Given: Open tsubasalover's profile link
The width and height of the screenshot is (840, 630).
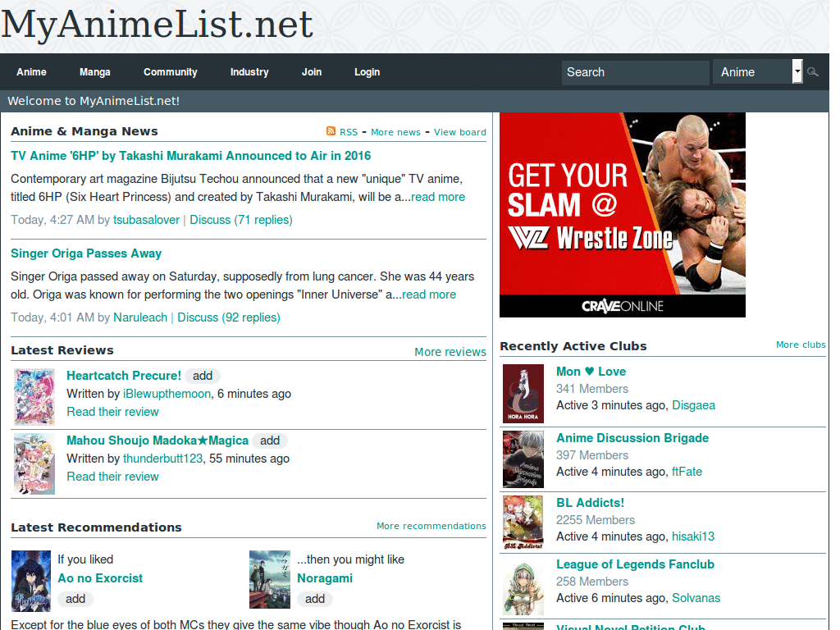Looking at the screenshot, I should coord(146,220).
